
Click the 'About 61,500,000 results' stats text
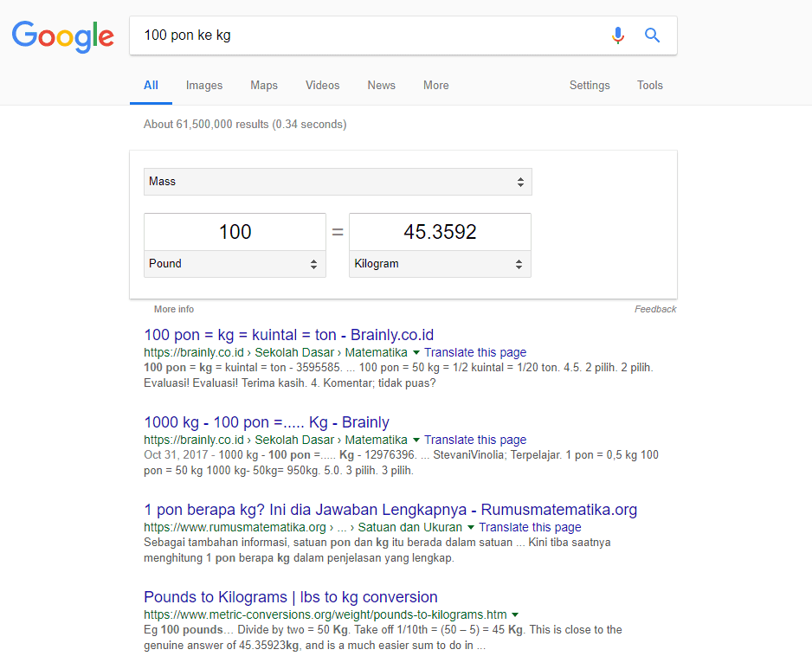point(245,125)
